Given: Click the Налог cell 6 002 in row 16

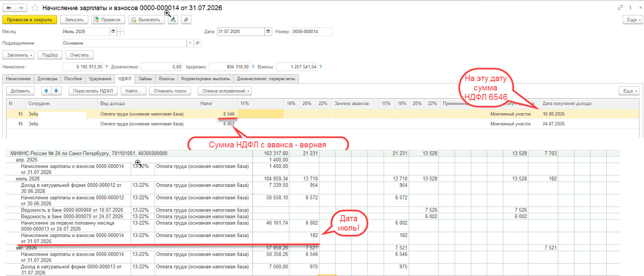Looking at the screenshot, I should 217,123.
